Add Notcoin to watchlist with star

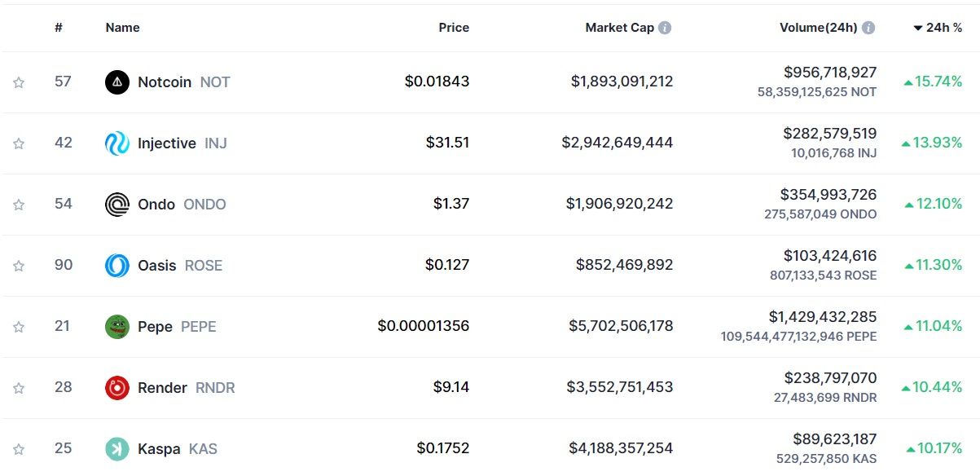pyautogui.click(x=19, y=82)
